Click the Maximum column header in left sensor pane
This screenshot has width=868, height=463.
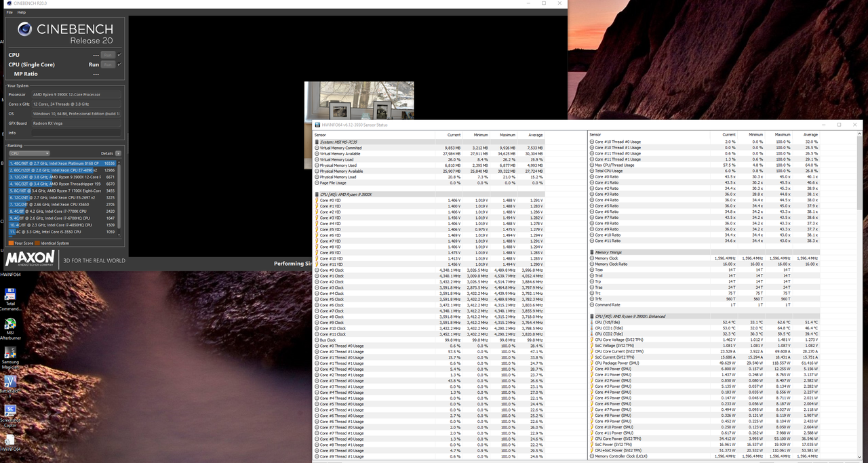tap(507, 135)
